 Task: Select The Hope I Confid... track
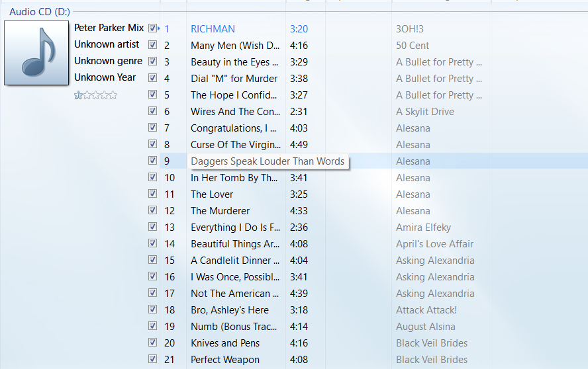pos(234,95)
